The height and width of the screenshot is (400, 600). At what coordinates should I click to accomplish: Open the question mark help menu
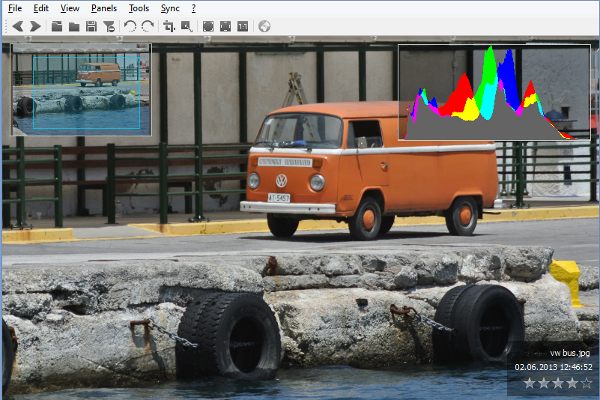[194, 8]
